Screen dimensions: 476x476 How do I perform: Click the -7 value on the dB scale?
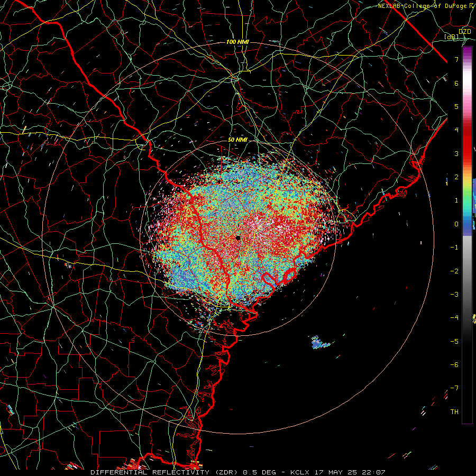pyautogui.click(x=454, y=388)
